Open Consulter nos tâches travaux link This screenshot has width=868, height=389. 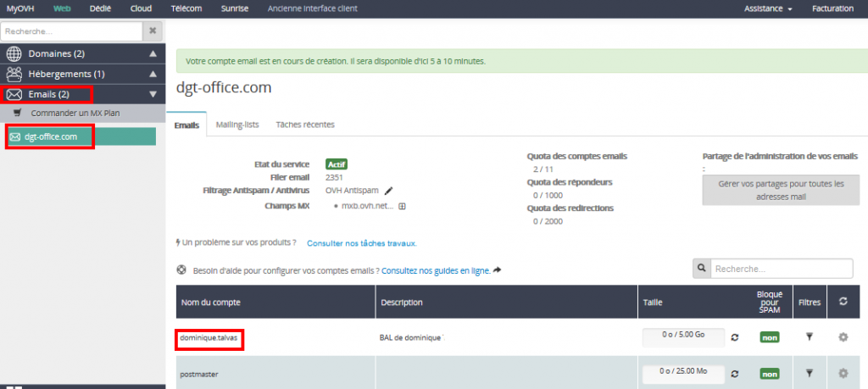(x=362, y=243)
